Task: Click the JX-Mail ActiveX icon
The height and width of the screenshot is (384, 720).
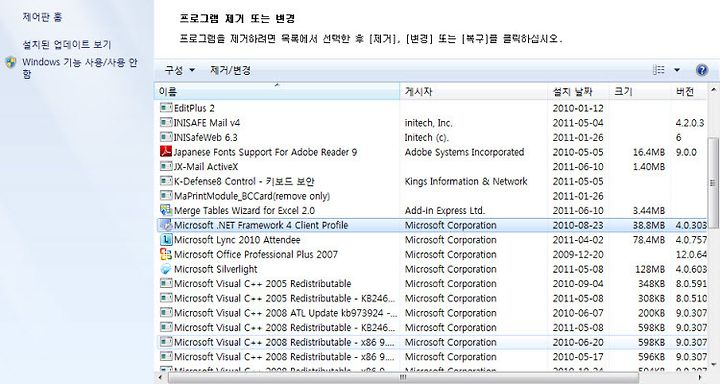Action: click(x=166, y=166)
